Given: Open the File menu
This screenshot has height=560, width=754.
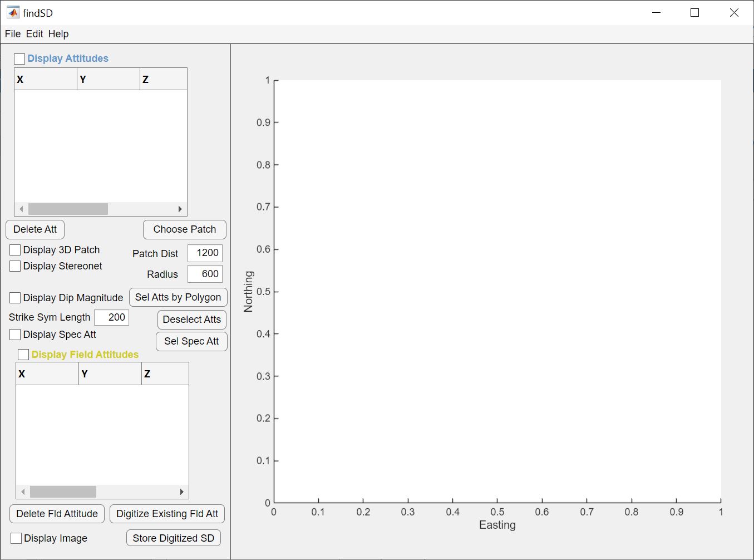Looking at the screenshot, I should 12,34.
